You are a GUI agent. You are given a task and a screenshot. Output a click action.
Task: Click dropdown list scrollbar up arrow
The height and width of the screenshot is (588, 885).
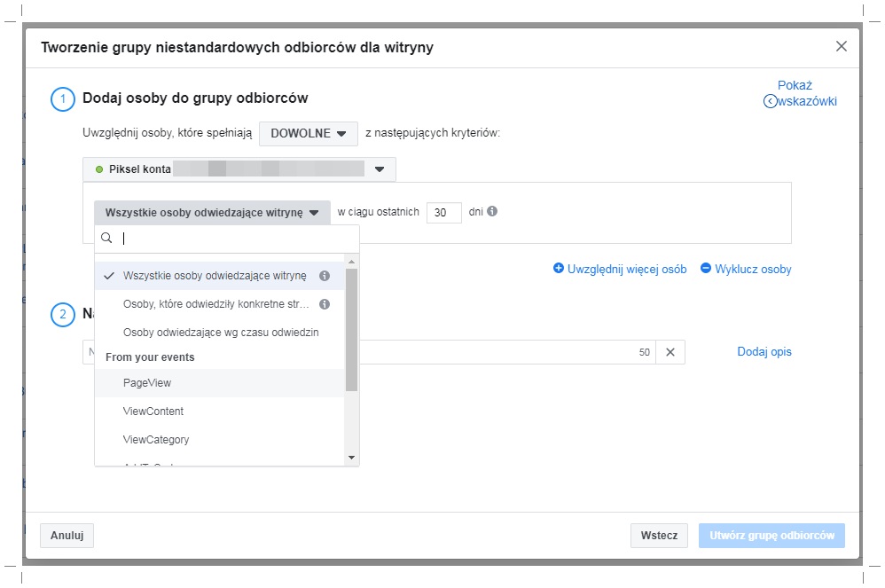coord(352,262)
